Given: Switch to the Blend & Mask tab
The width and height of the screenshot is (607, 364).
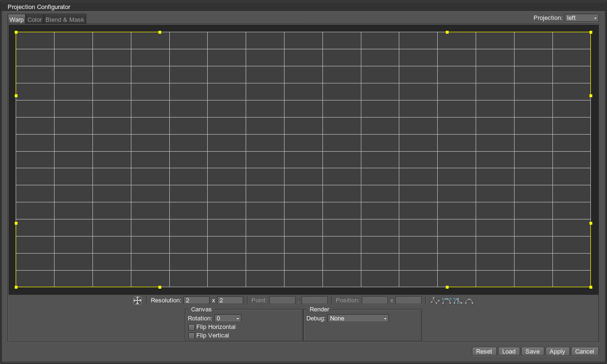Looking at the screenshot, I should (65, 20).
